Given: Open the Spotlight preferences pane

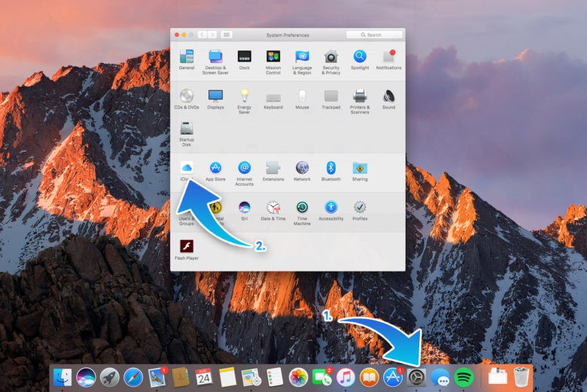Looking at the screenshot, I should pyautogui.click(x=360, y=57).
